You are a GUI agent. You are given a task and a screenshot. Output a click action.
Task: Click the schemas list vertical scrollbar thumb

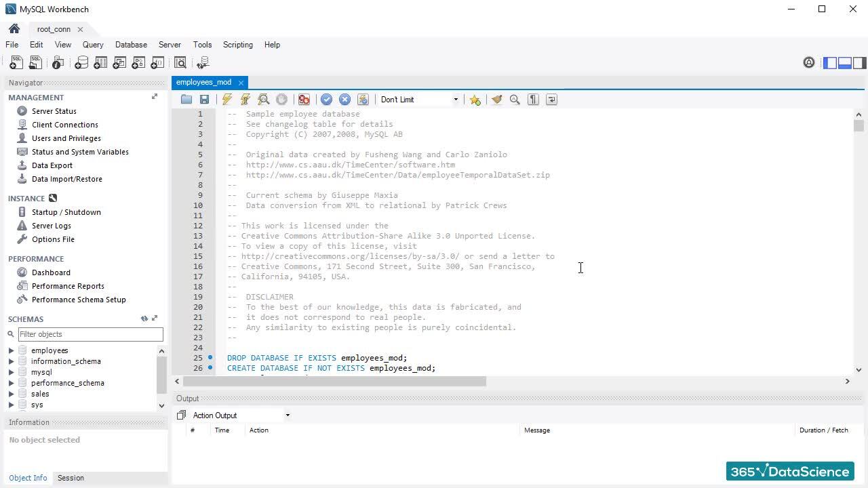coord(161,374)
